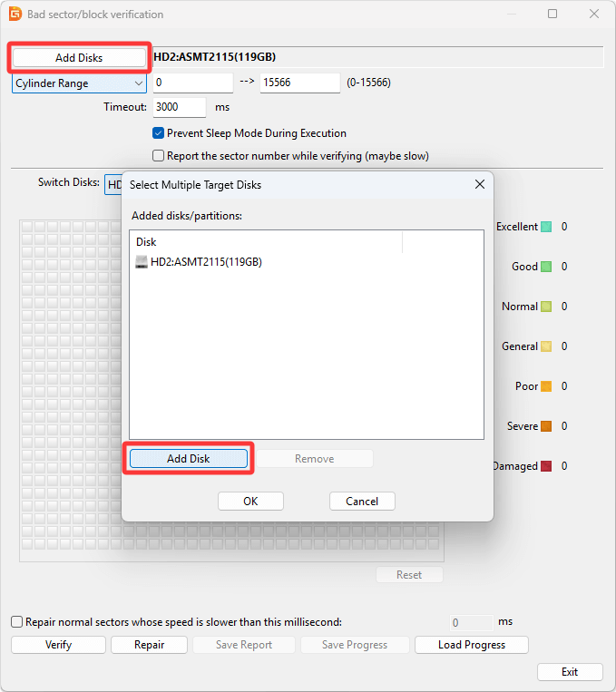Click the Excellent teal color legend swatch

[546, 227]
